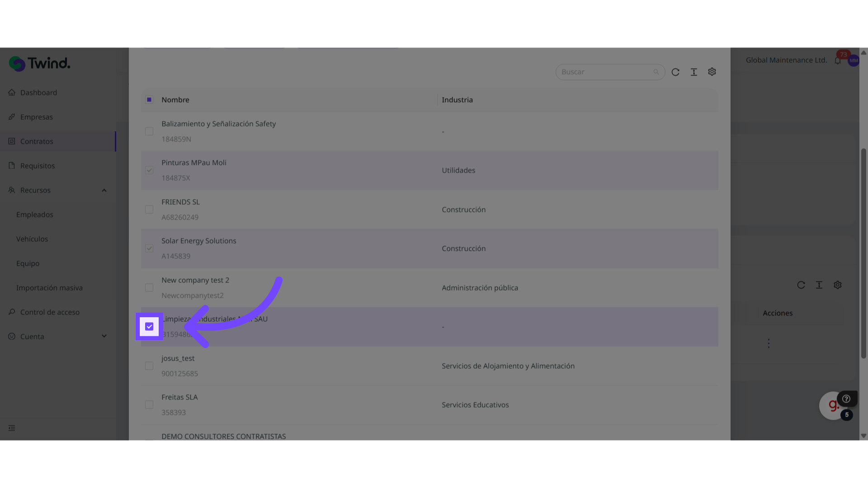Screen dimensions: 868x488
Task: Click the column width icon beside search
Action: (x=694, y=72)
